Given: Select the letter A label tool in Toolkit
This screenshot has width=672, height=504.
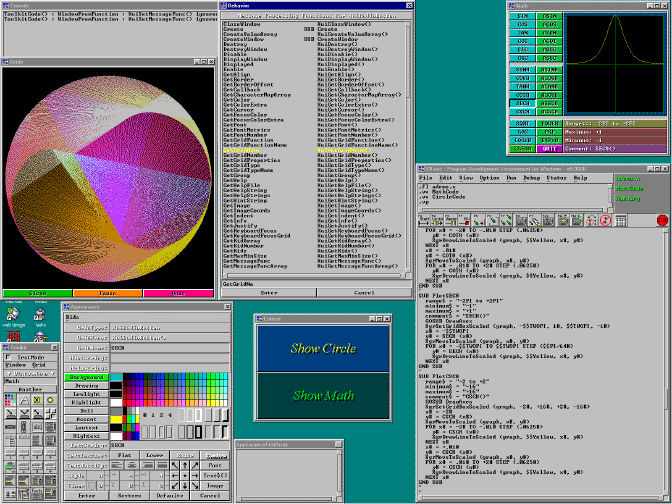Looking at the screenshot, I should coord(24,401).
